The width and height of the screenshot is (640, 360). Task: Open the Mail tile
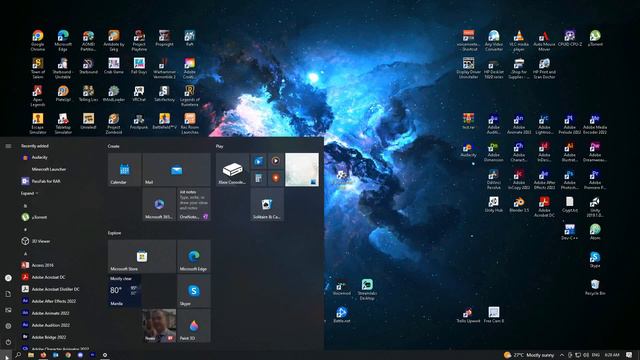(176, 170)
